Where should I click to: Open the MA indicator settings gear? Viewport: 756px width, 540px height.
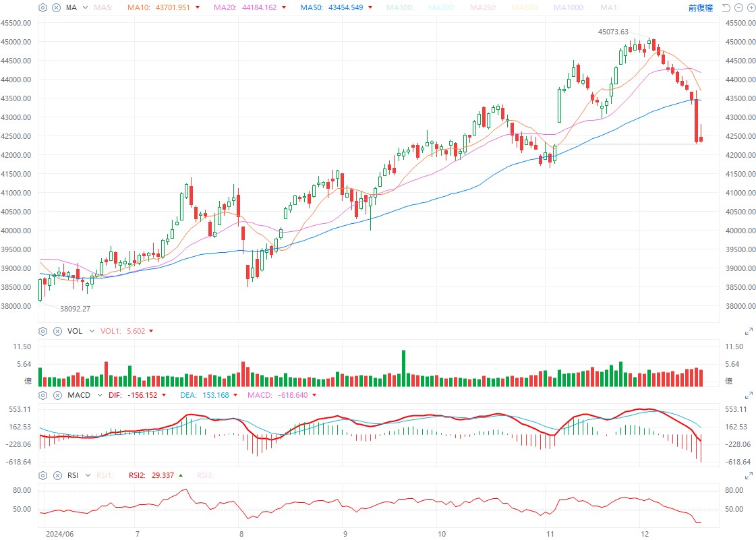point(42,7)
